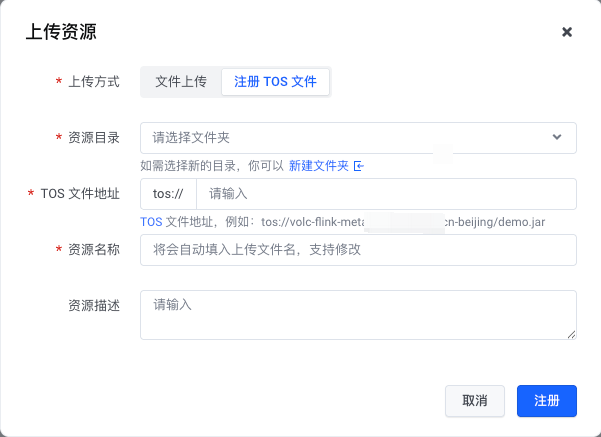Click the 上传方式 field label
This screenshot has height=437, width=601.
(x=94, y=82)
